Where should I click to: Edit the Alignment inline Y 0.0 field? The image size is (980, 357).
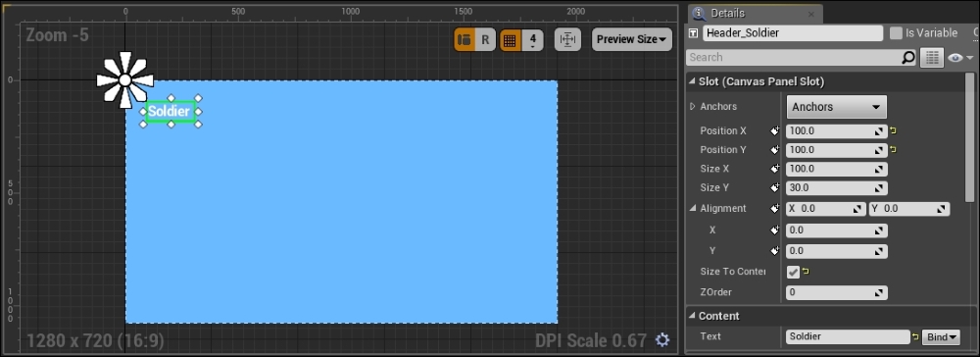click(909, 209)
